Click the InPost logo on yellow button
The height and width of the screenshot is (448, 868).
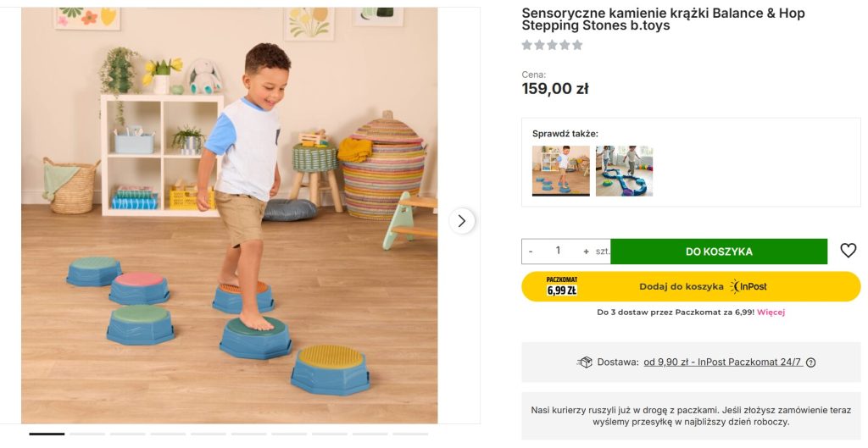748,286
